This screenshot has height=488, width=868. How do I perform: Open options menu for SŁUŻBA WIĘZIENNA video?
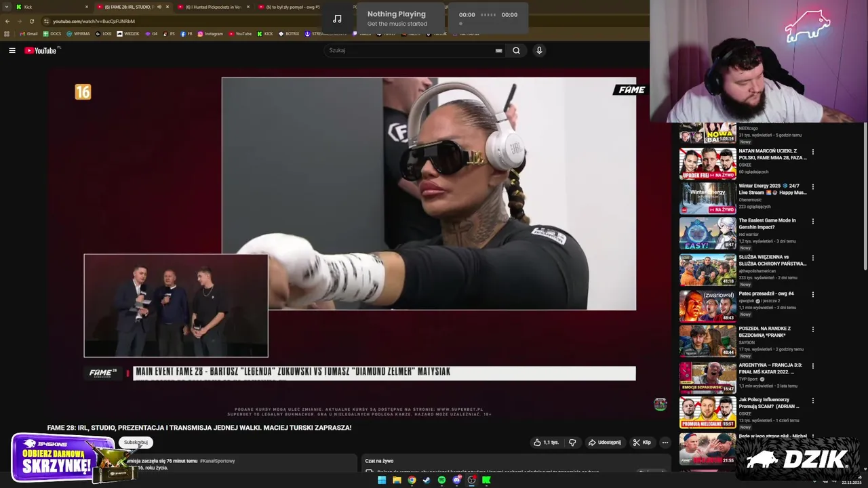coord(812,258)
